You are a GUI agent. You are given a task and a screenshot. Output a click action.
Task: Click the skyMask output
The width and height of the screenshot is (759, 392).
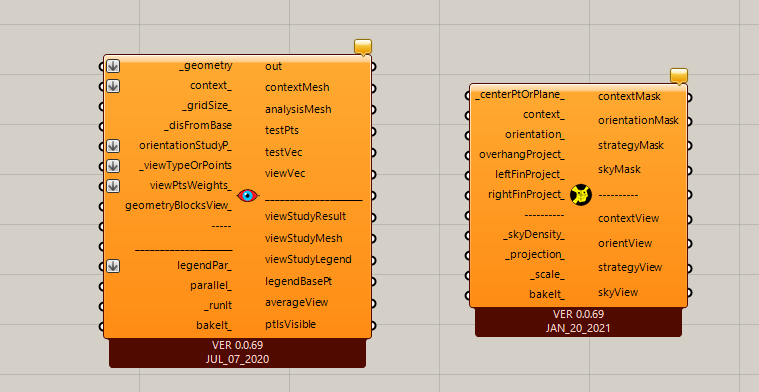pos(619,169)
